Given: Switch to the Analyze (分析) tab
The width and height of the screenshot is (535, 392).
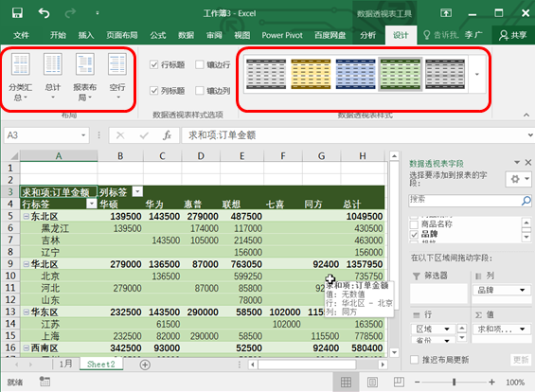Looking at the screenshot, I should (367, 35).
